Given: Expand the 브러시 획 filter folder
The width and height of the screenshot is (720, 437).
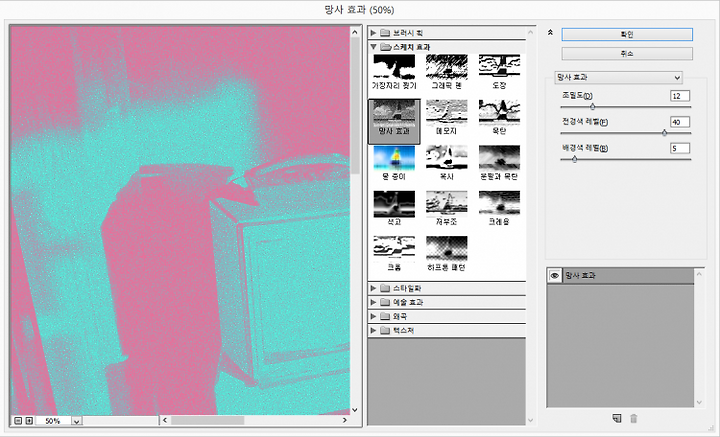Looking at the screenshot, I should pyautogui.click(x=373, y=33).
